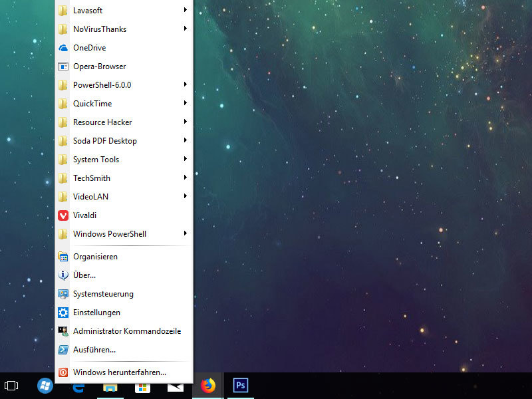Open the Microsoft Store taskbar icon
This screenshot has height=399, width=532.
point(142,385)
